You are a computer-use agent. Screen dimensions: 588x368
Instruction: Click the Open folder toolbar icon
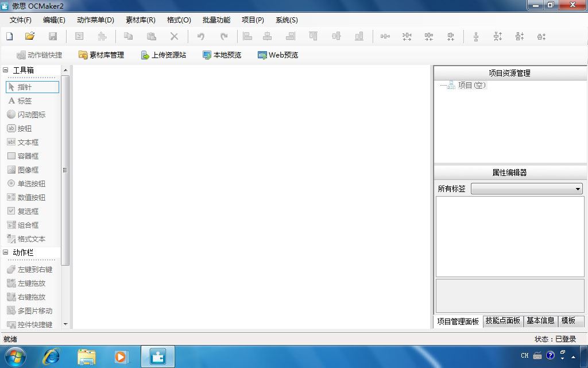[x=30, y=36]
